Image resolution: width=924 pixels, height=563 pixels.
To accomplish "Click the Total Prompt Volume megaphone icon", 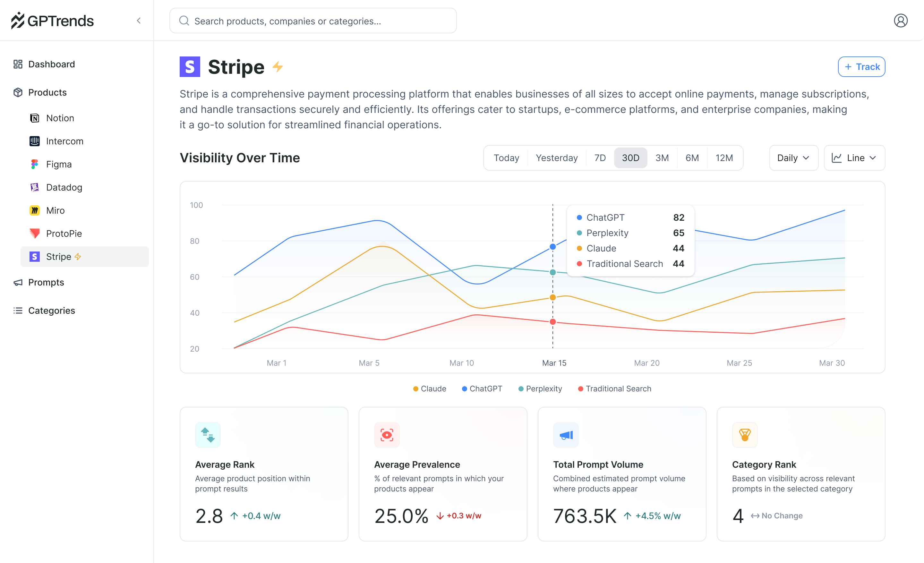I will (x=566, y=435).
